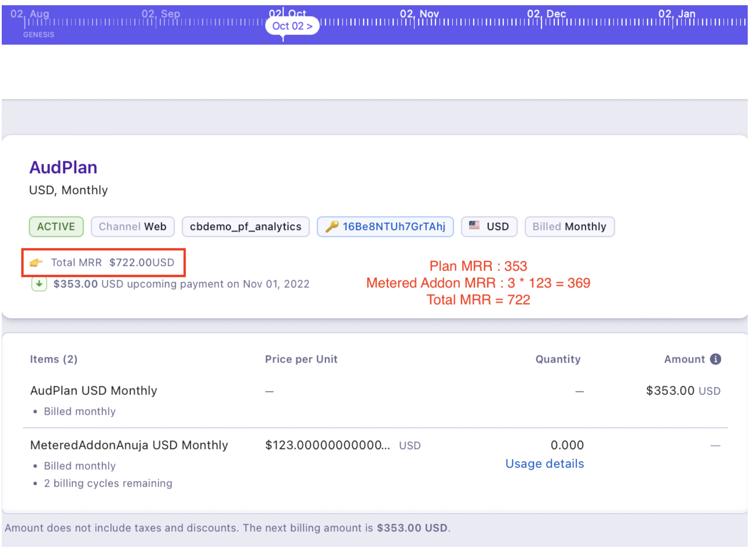The image size is (756, 549).
Task: Click the Channel Web tag
Action: 132,227
